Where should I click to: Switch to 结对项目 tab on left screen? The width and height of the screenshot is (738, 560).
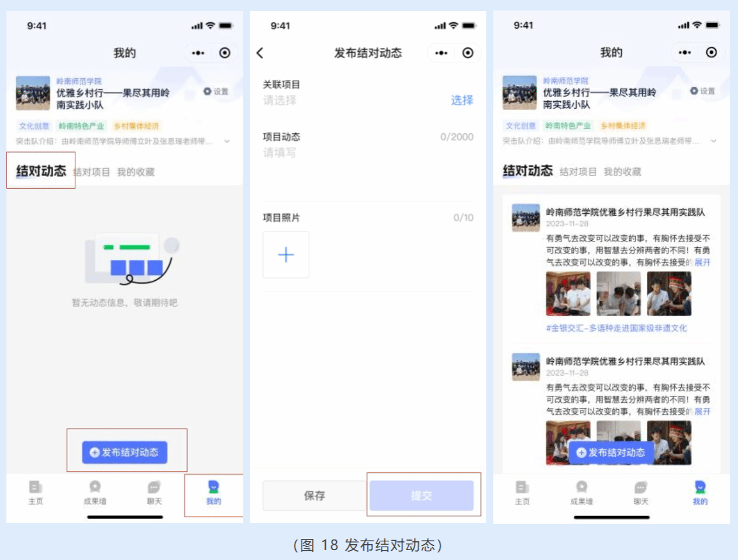tap(92, 172)
